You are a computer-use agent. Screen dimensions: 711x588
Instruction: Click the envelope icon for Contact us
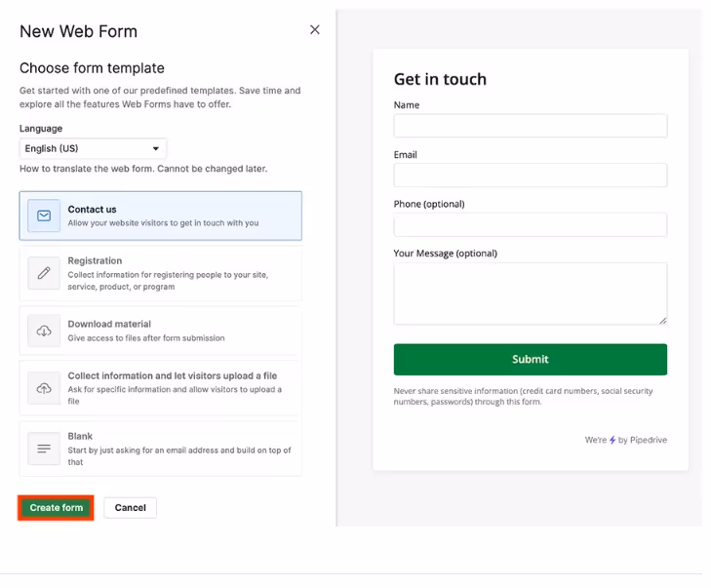pos(44,216)
